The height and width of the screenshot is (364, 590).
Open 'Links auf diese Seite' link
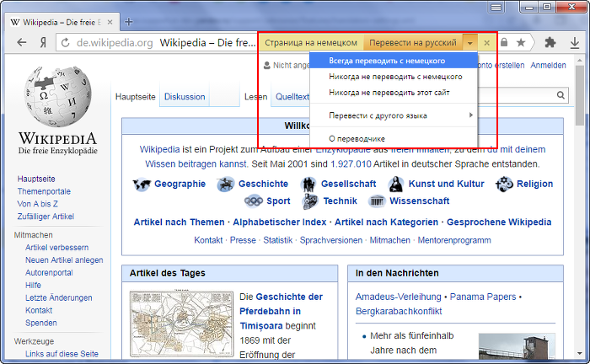click(x=62, y=354)
